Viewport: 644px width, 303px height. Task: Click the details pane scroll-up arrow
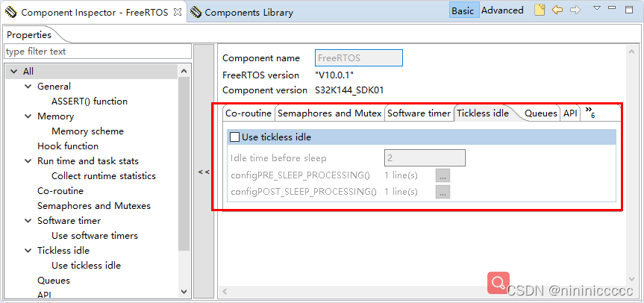631,51
